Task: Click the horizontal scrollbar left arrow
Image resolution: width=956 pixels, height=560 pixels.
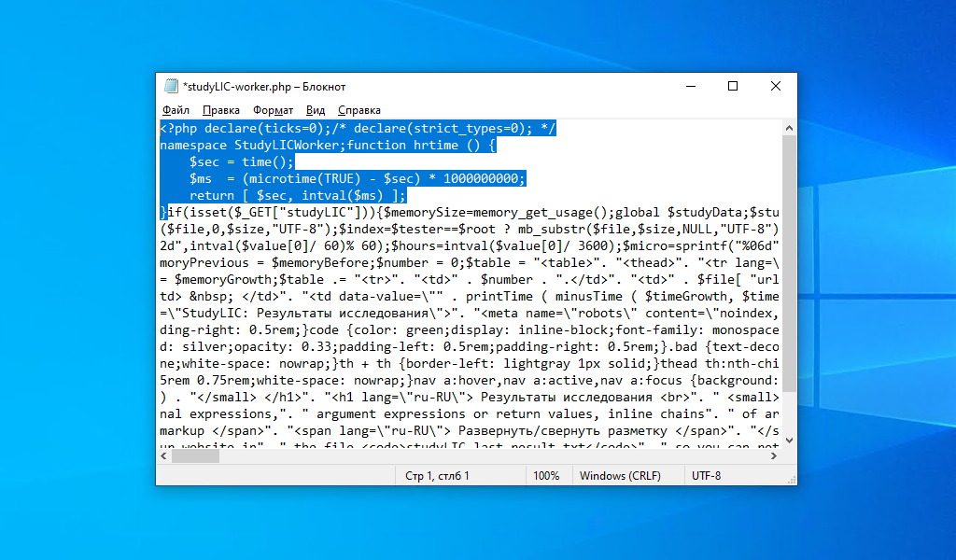Action: point(164,455)
